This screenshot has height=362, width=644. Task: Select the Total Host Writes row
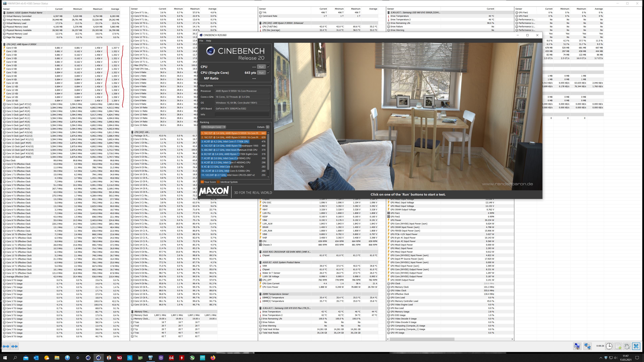point(318,329)
